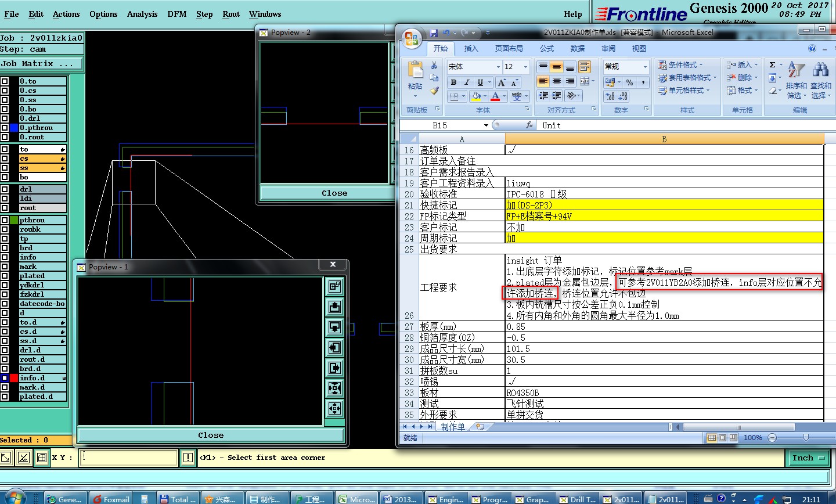Toggle checkbox for layer info.d
The height and width of the screenshot is (504, 836).
coord(5,378)
